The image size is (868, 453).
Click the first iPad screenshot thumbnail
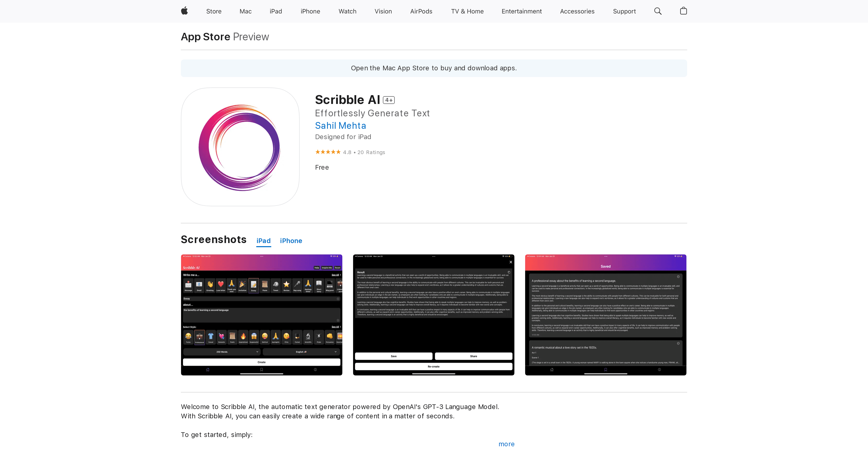tap(261, 314)
